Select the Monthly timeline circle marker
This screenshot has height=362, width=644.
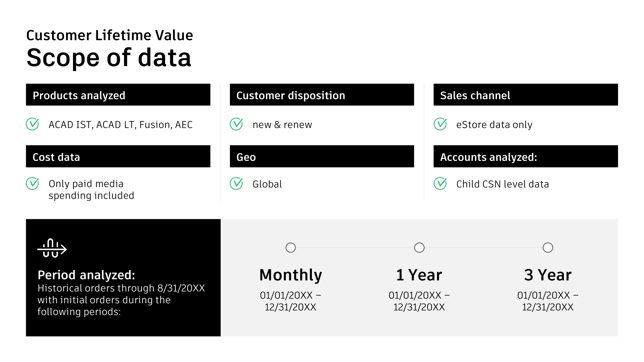pos(290,247)
